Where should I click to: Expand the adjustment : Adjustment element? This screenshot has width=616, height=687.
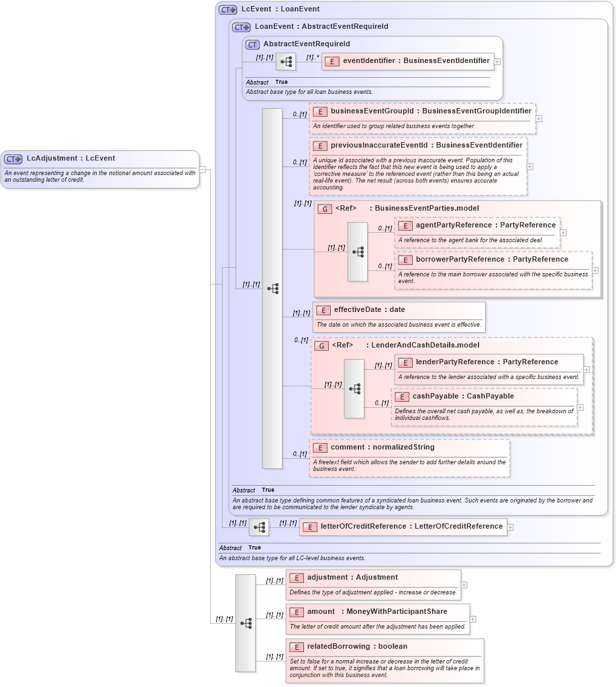(x=462, y=584)
